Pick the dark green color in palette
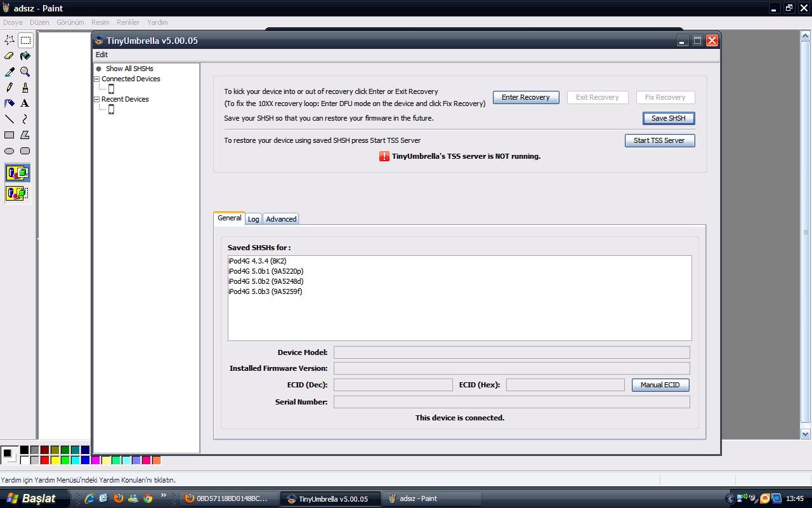Image resolution: width=812 pixels, height=508 pixels. pyautogui.click(x=65, y=450)
